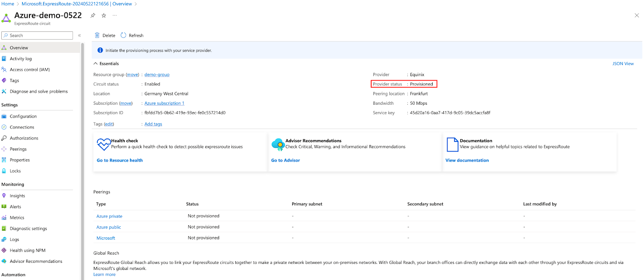The width and height of the screenshot is (644, 280).
Task: Mark Azure-demo-0522 as a favorite
Action: (x=104, y=15)
